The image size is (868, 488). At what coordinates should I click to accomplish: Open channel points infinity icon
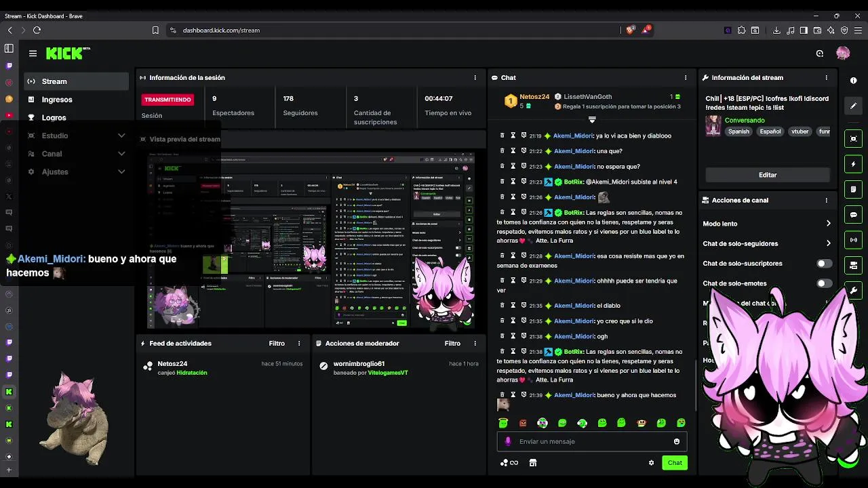coord(509,463)
